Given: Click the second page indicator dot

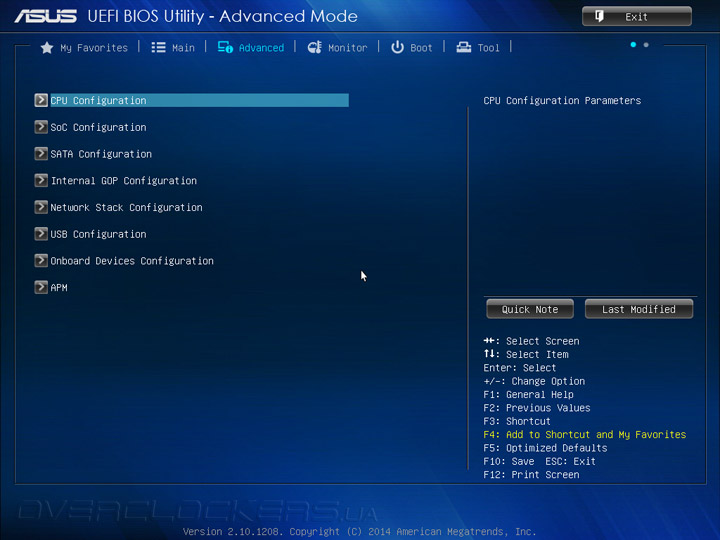Looking at the screenshot, I should pyautogui.click(x=646, y=45).
